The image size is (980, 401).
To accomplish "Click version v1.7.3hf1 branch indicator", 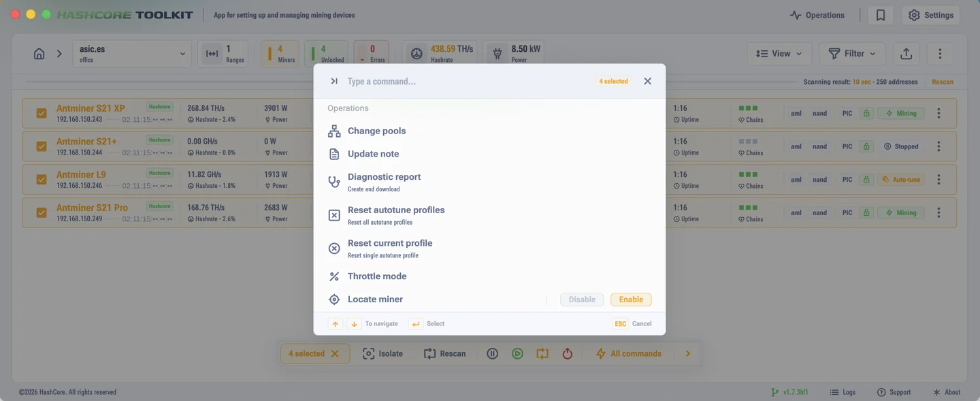I will [789, 392].
